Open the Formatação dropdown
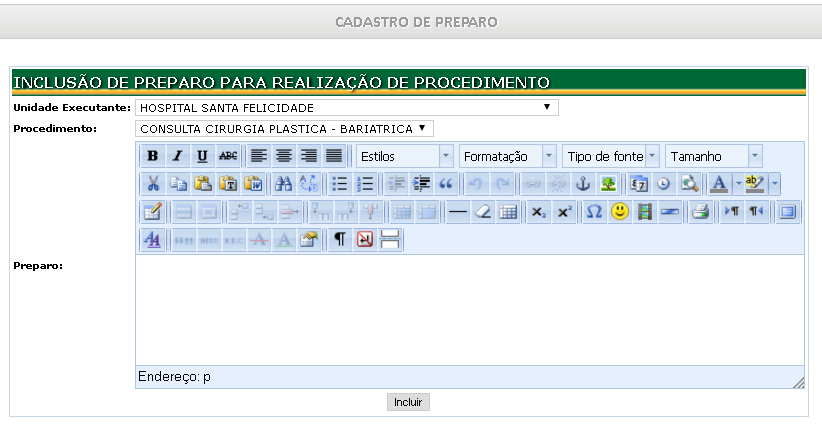Viewport: 822px width, 427px height. pos(507,156)
